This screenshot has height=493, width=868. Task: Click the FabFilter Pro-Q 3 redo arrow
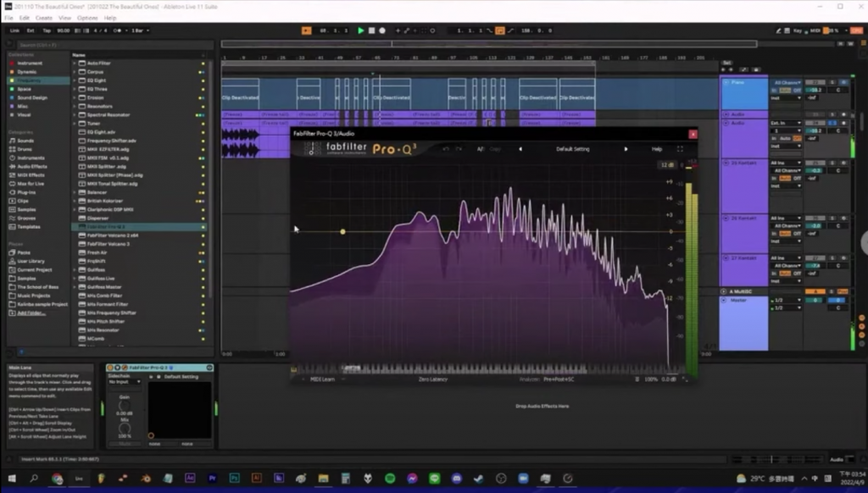click(x=459, y=149)
